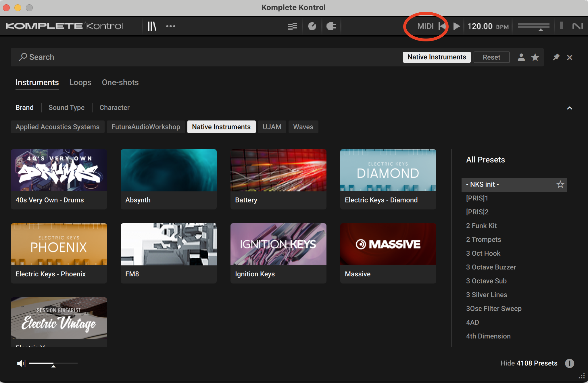Select the 2 Funk Kit preset
Image resolution: width=588 pixels, height=383 pixels.
[x=514, y=226]
